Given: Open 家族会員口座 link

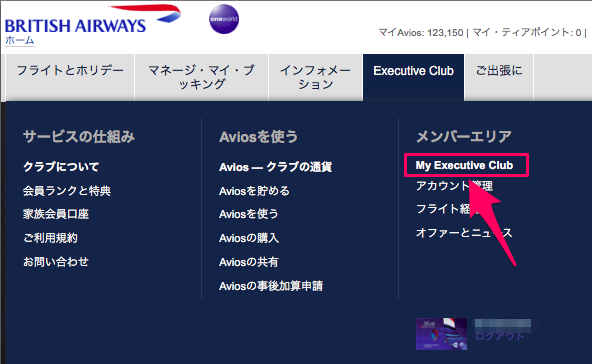Looking at the screenshot, I should click(56, 214).
